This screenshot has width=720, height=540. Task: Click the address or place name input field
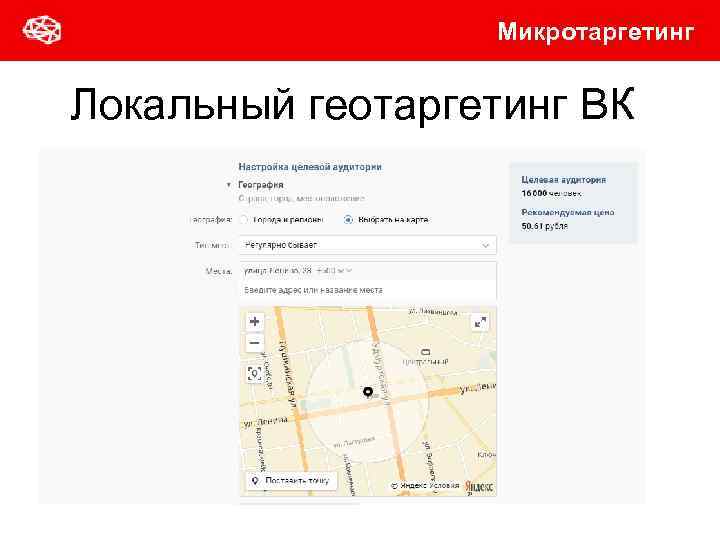[368, 290]
